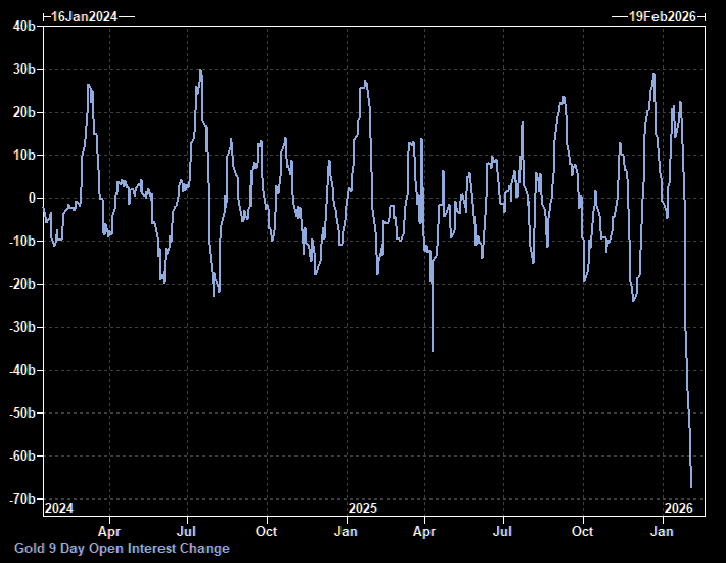Click the 0 value on the y-axis
Image resolution: width=726 pixels, height=563 pixels.
pyautogui.click(x=32, y=198)
